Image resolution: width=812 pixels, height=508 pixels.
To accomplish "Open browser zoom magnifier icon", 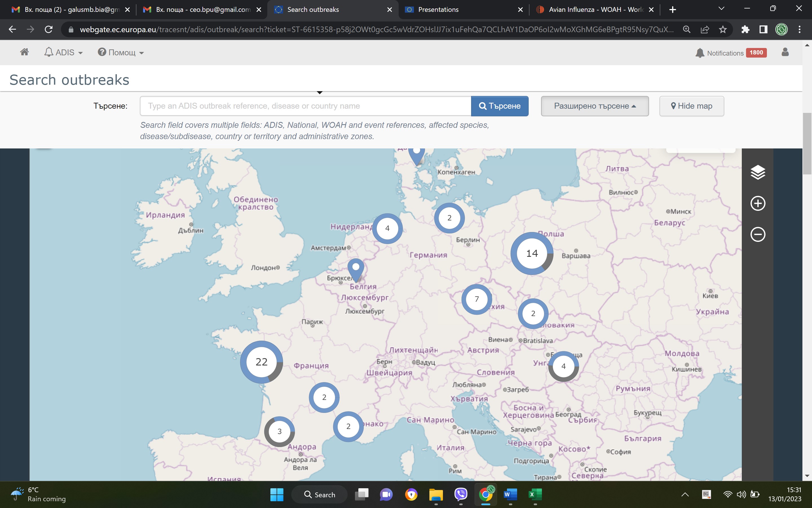I will [687, 30].
